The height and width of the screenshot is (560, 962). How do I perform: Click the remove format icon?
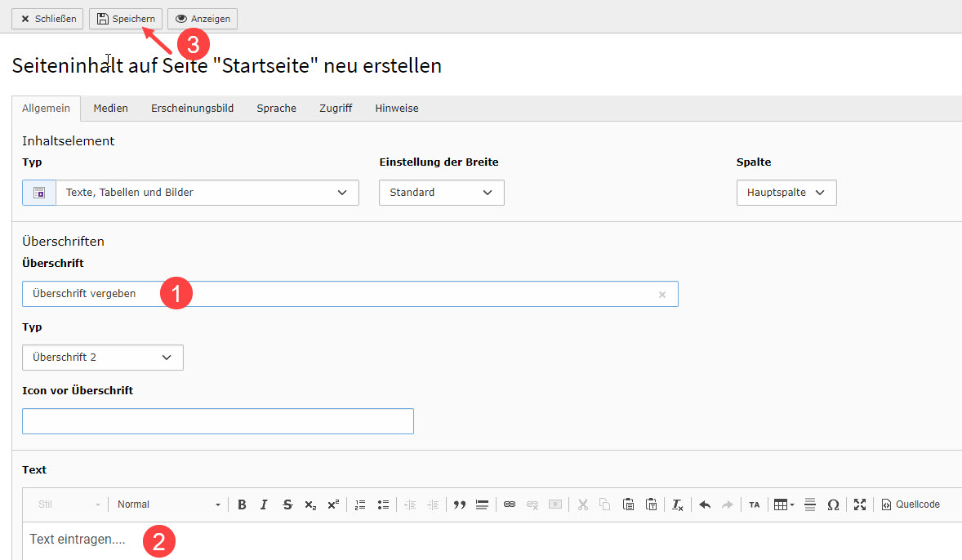pyautogui.click(x=677, y=504)
